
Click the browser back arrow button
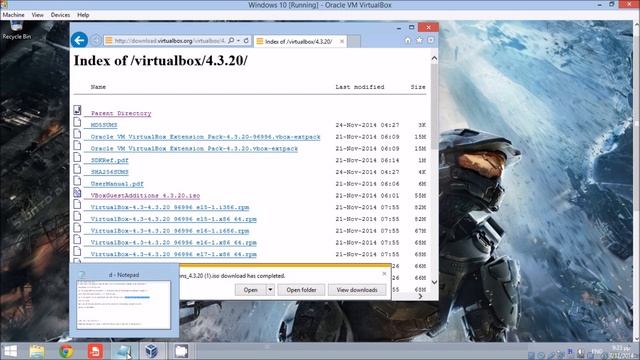click(x=79, y=40)
